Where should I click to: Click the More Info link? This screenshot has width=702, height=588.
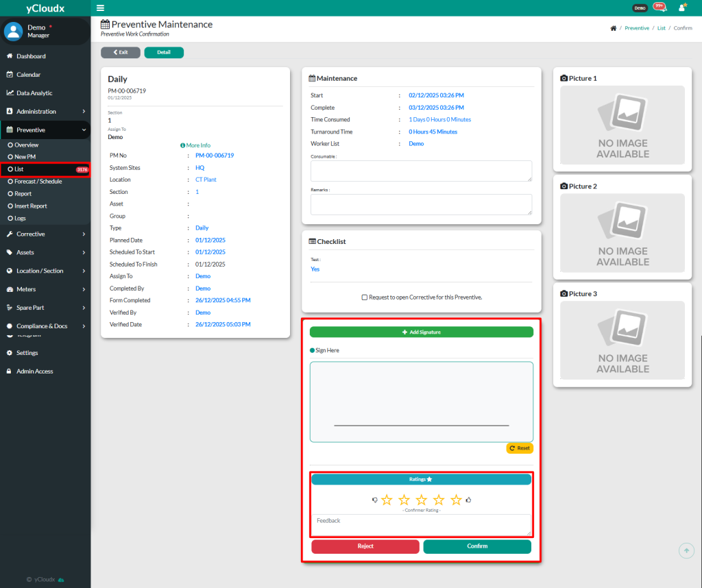point(195,145)
